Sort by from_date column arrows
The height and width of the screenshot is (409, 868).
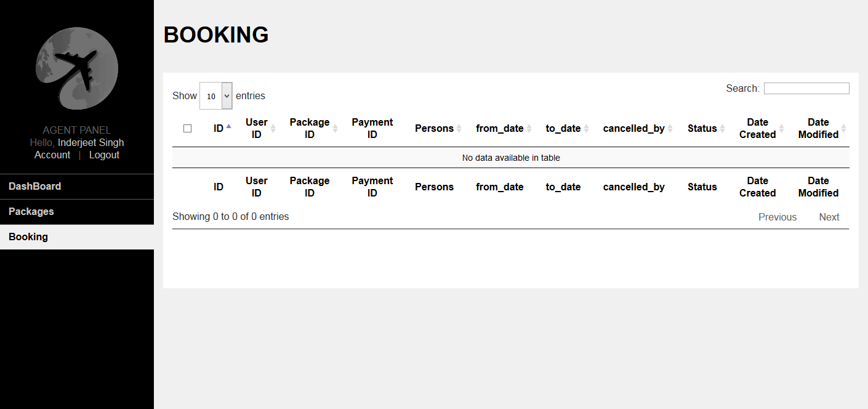[529, 129]
